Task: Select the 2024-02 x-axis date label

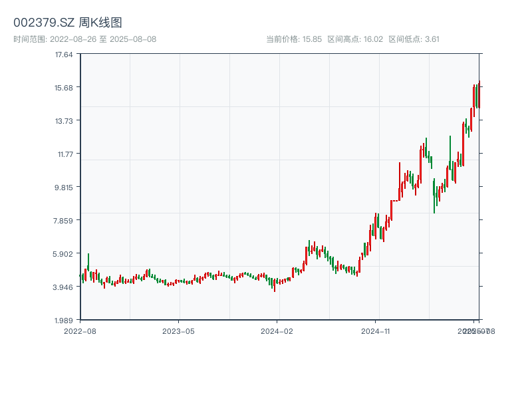Action: click(x=277, y=331)
